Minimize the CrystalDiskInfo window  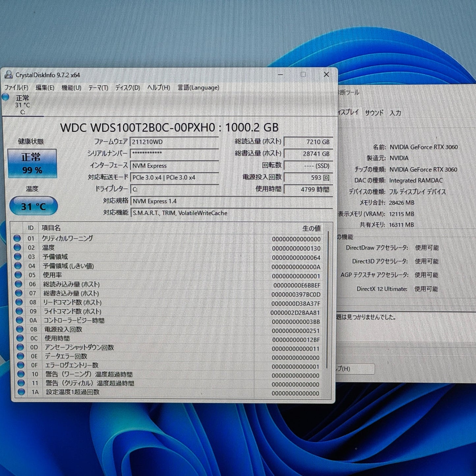pos(280,74)
